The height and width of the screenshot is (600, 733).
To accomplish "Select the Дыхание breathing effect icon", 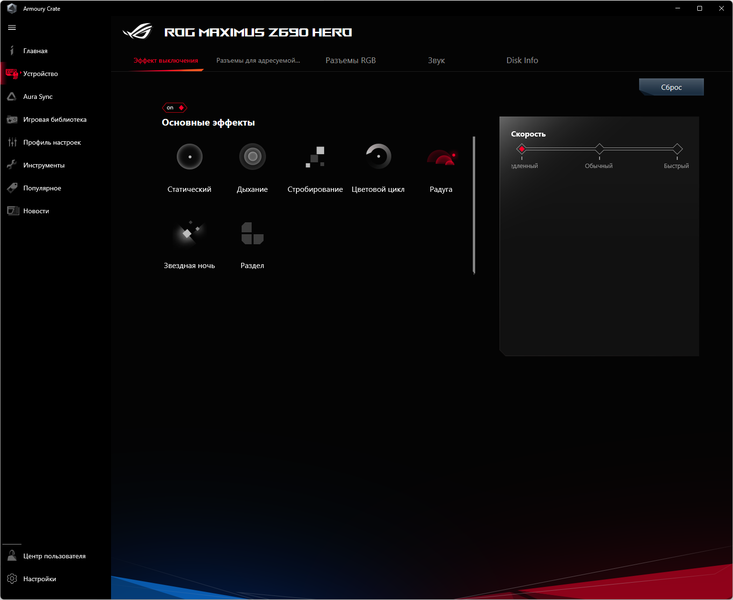I will pos(252,157).
